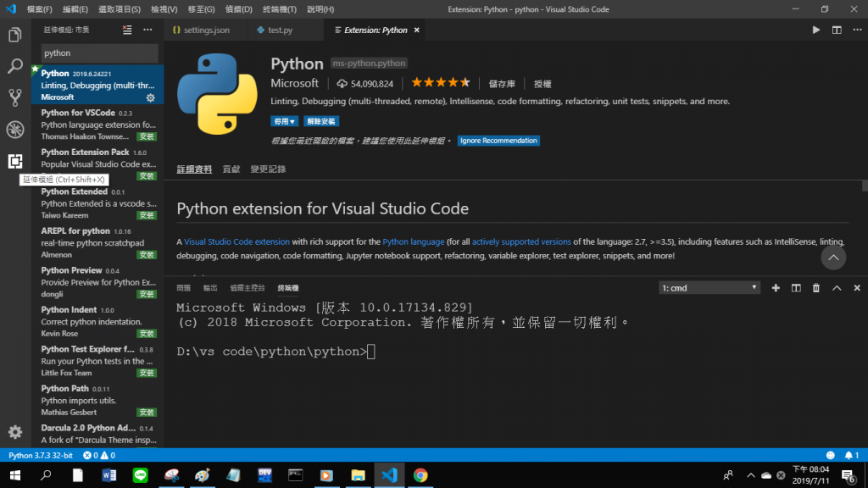This screenshot has width=868, height=488.
Task: Open the disable (停用) dropdown button
Action: point(285,121)
